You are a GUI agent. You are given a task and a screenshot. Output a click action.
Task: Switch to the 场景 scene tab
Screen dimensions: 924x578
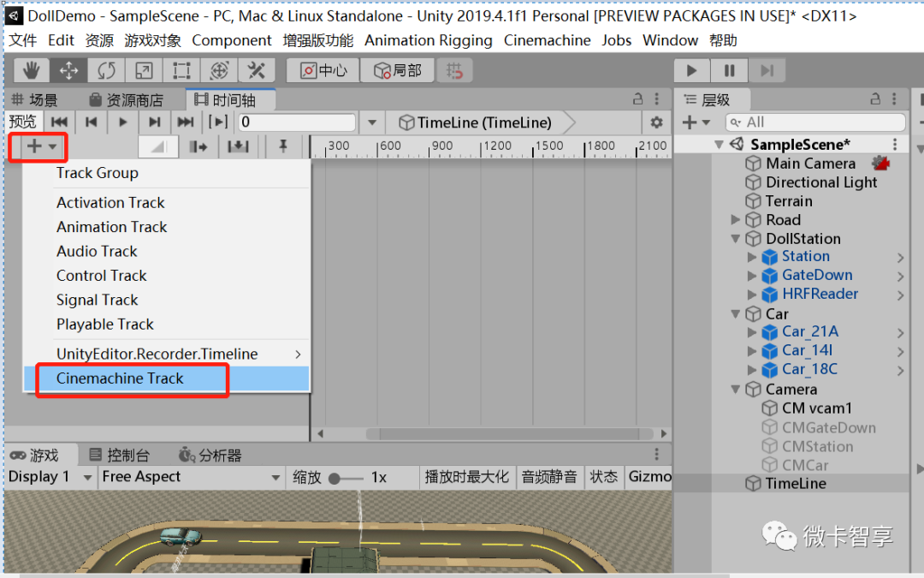tap(35, 99)
